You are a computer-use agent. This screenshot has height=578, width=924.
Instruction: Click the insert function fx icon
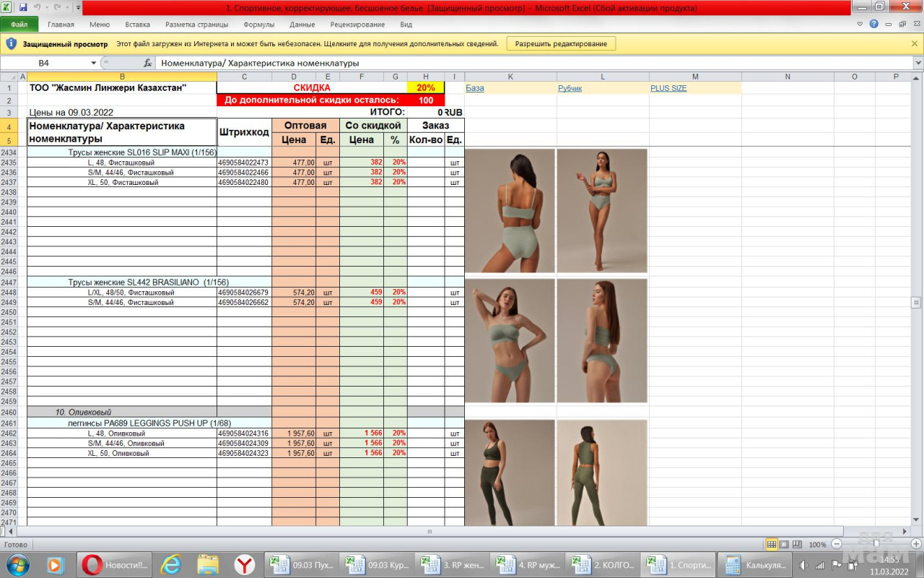pyautogui.click(x=147, y=63)
